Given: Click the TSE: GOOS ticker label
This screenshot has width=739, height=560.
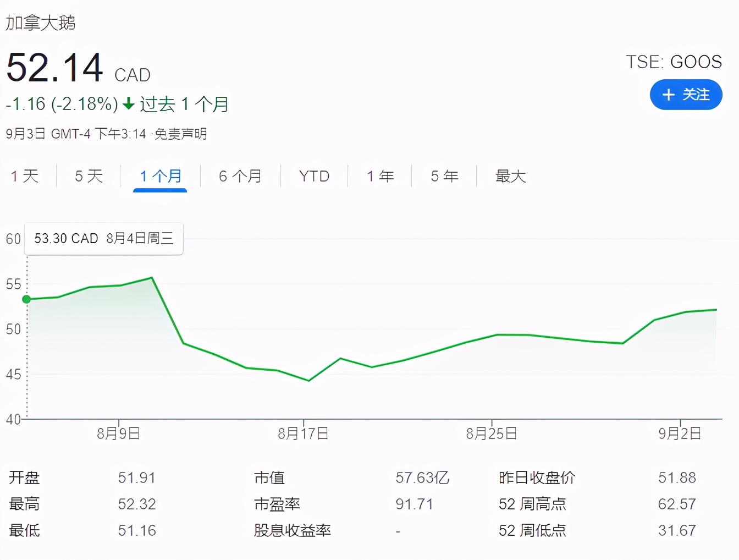Looking at the screenshot, I should click(674, 62).
